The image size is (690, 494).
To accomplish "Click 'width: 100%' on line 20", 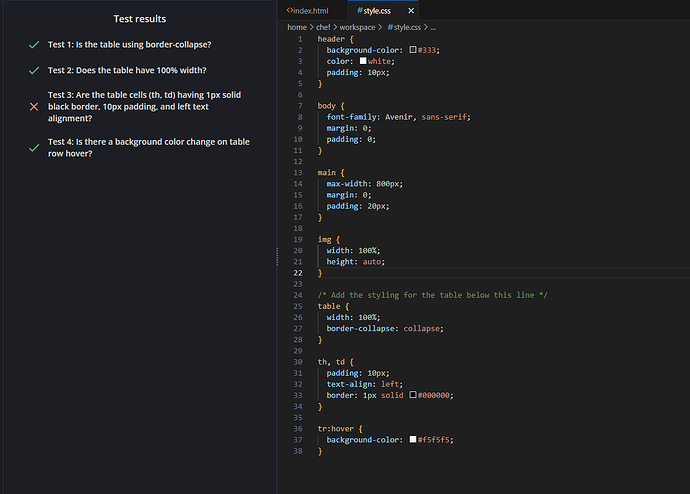I will pos(353,250).
